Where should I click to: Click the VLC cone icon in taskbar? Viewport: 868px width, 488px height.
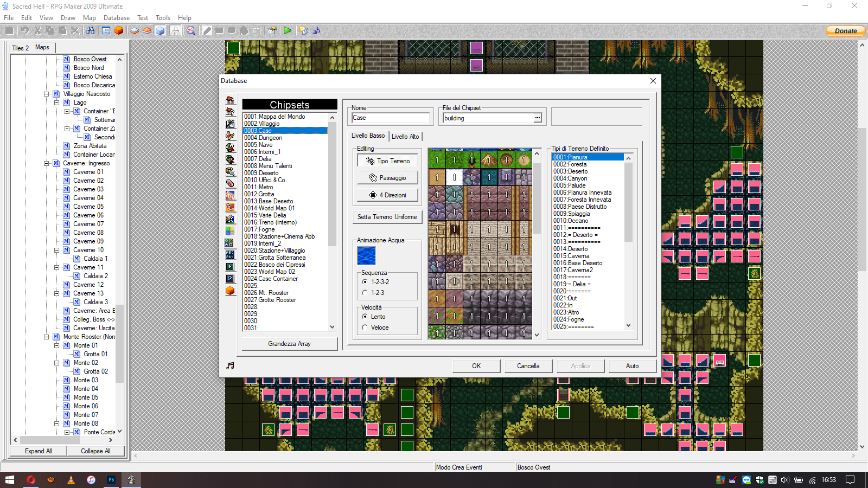(x=71, y=480)
